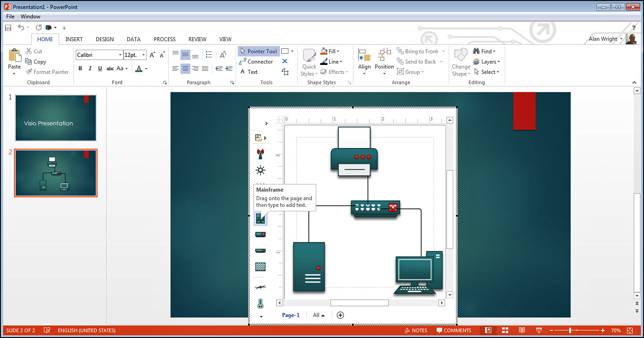
Task: Rotate text with the A rotate icon
Action: [223, 55]
